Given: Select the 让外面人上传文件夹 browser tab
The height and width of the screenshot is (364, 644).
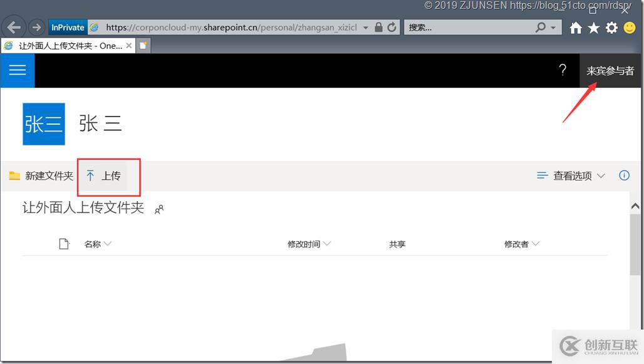Looking at the screenshot, I should [68, 46].
